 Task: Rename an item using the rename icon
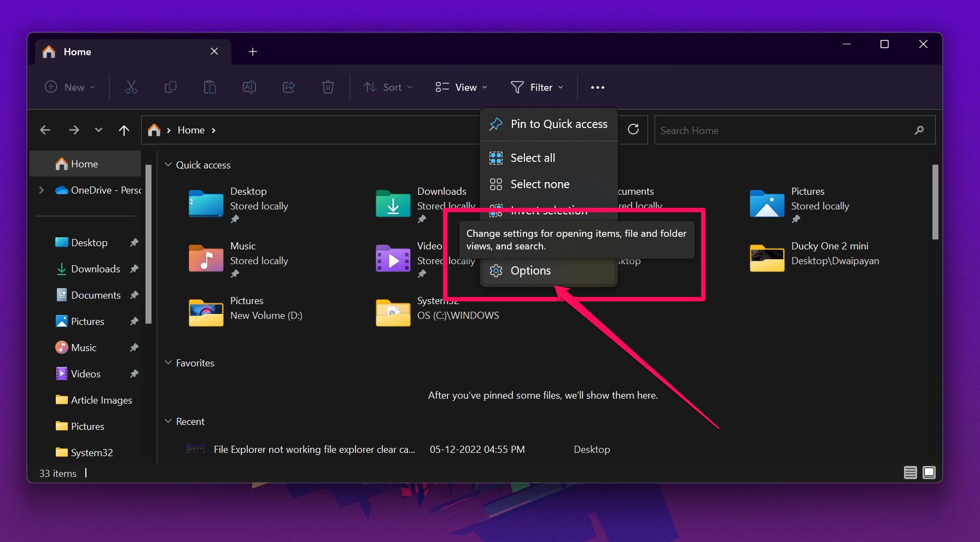(249, 87)
